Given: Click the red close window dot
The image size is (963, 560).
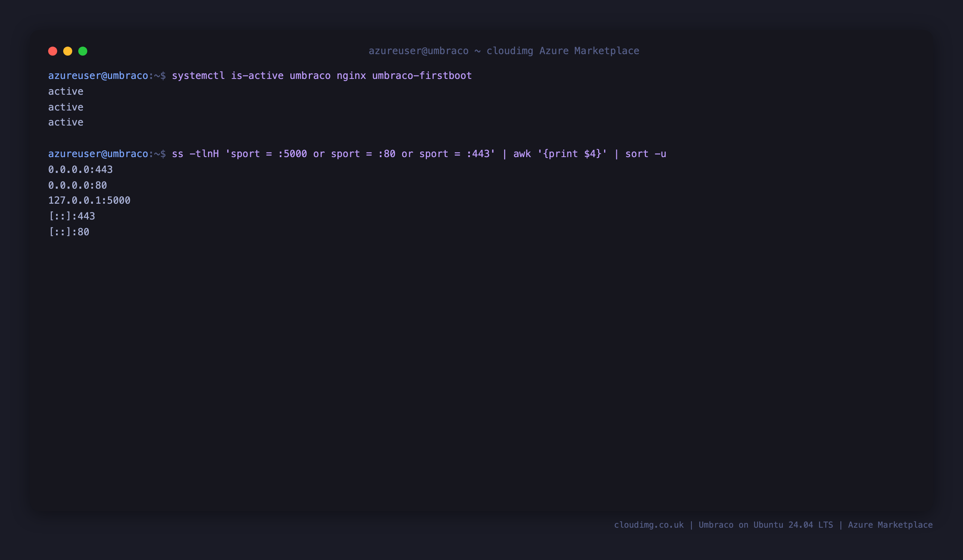Looking at the screenshot, I should coord(53,51).
